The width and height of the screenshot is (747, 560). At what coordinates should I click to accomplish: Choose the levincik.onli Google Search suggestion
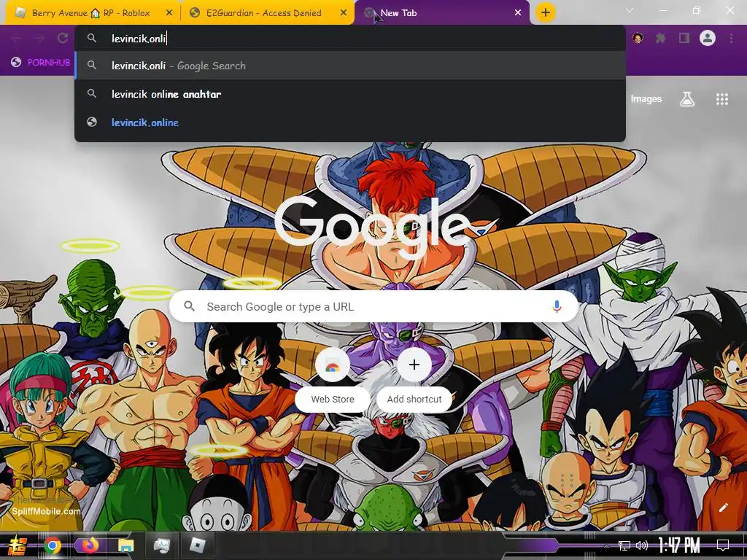350,66
